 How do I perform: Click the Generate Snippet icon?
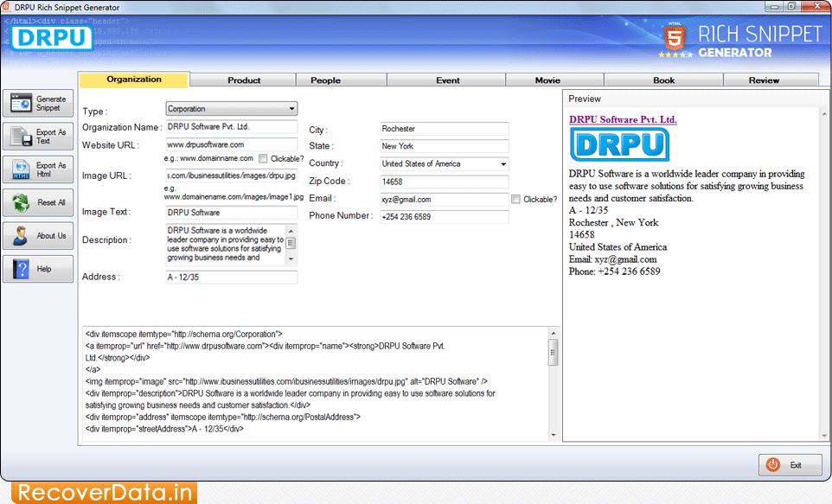click(x=21, y=104)
